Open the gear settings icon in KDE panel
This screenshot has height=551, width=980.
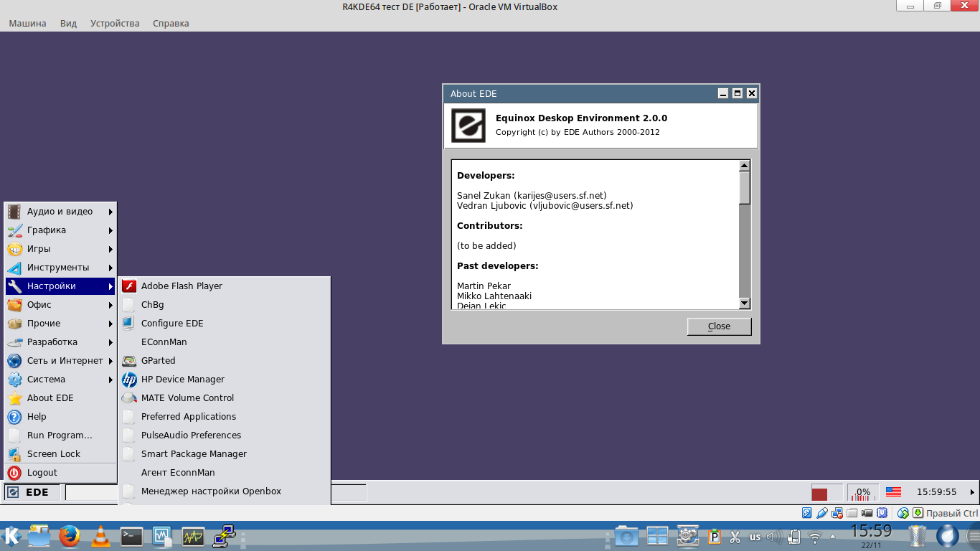coord(688,536)
